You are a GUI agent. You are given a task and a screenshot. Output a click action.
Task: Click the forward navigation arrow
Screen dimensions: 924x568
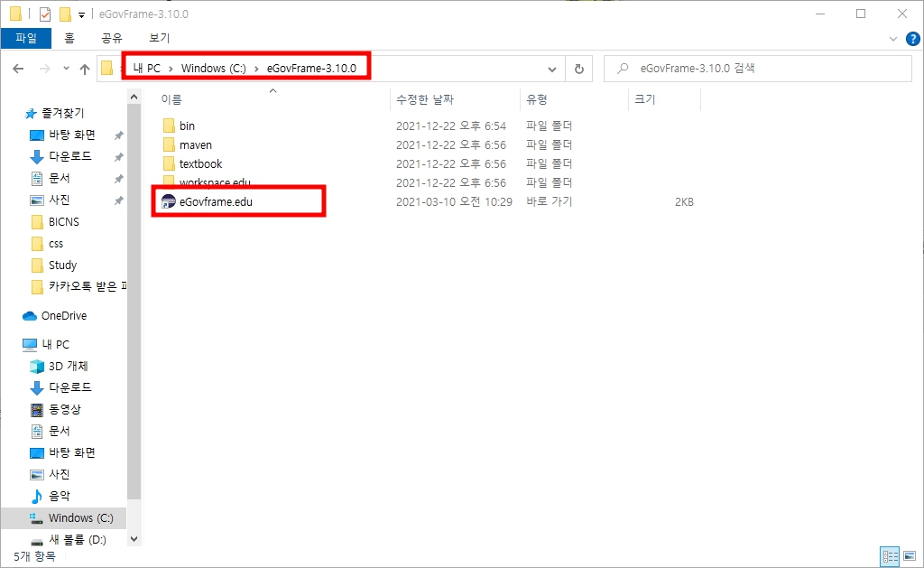(45, 69)
